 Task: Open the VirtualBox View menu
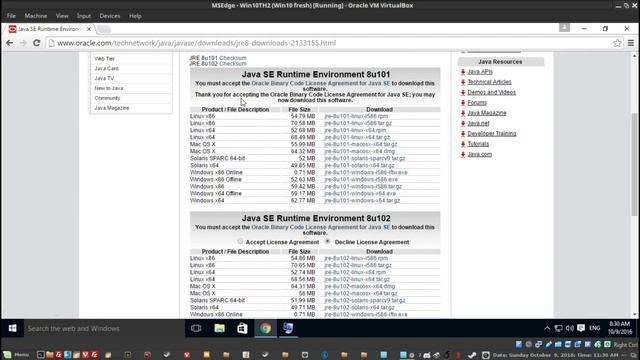pos(62,16)
